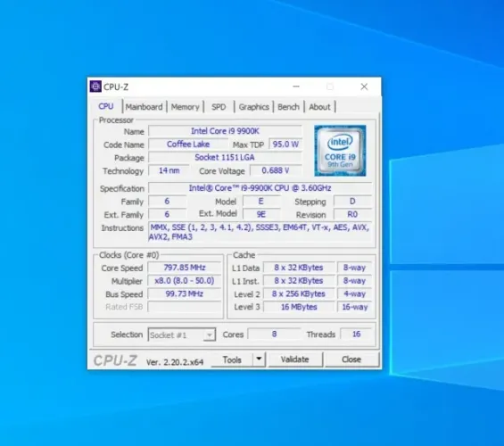Click the Model value E
The width and height of the screenshot is (504, 446).
(261, 202)
